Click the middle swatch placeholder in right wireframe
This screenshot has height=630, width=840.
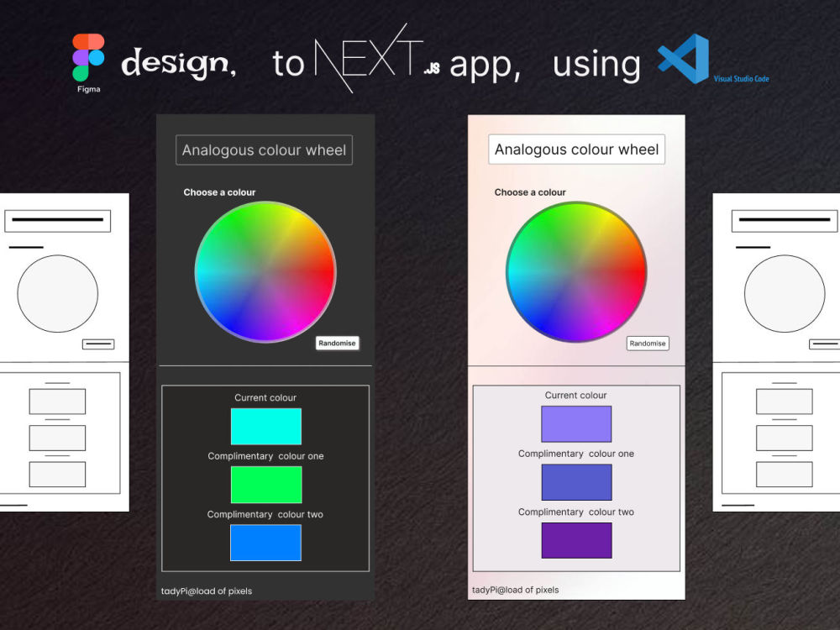click(x=785, y=438)
